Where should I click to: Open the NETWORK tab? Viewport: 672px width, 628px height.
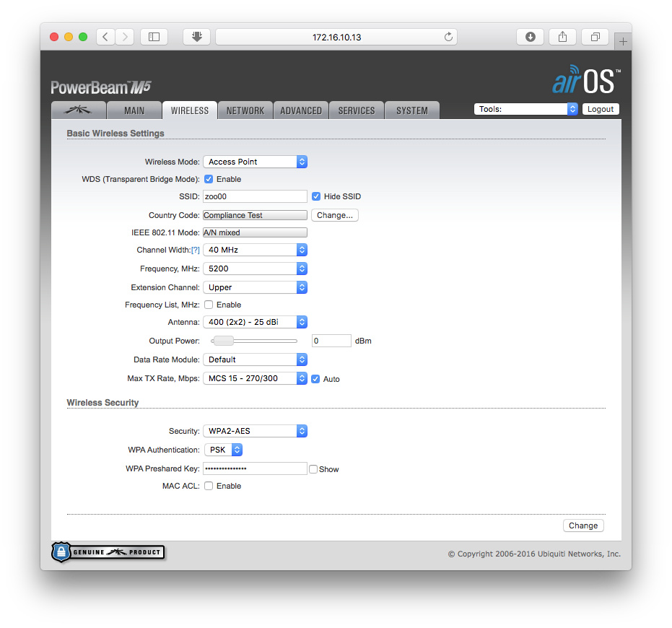tap(245, 110)
